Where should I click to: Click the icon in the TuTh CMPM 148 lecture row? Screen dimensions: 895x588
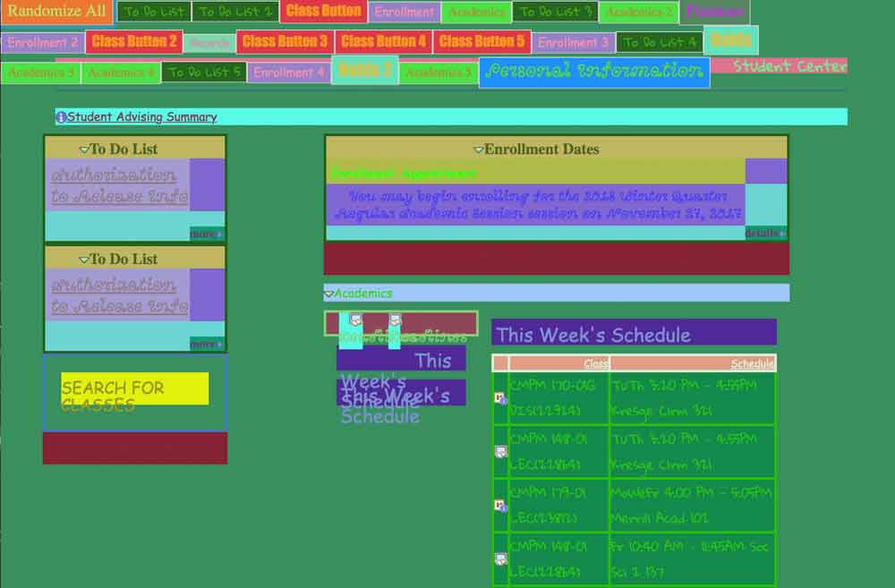(x=500, y=452)
